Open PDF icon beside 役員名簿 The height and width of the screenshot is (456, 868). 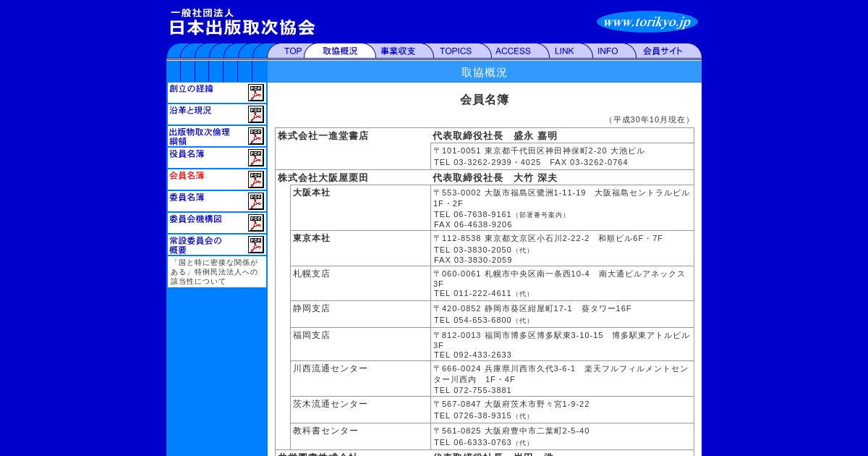tap(256, 158)
